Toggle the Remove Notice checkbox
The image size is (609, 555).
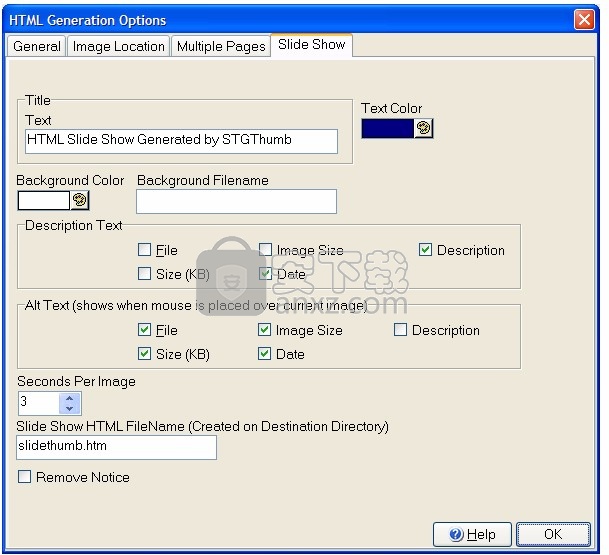(25, 477)
